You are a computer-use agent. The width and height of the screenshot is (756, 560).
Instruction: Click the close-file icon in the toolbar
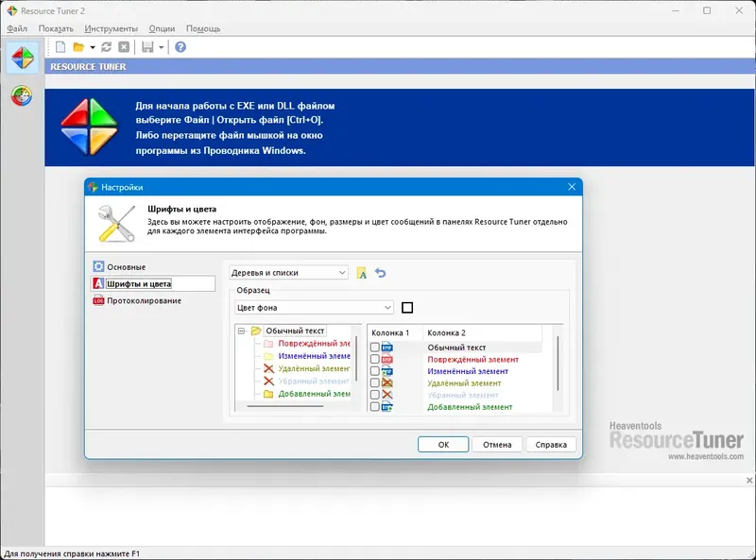tap(124, 48)
